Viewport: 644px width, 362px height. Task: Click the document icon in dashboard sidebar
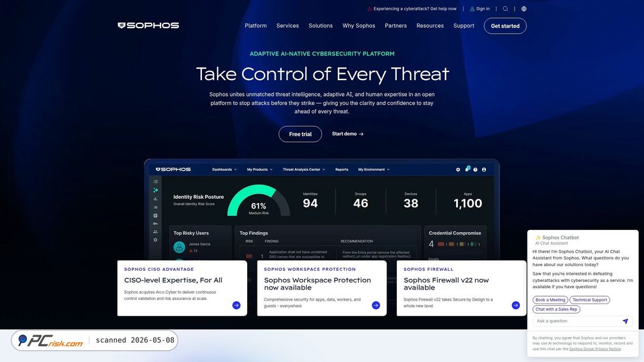pyautogui.click(x=155, y=215)
